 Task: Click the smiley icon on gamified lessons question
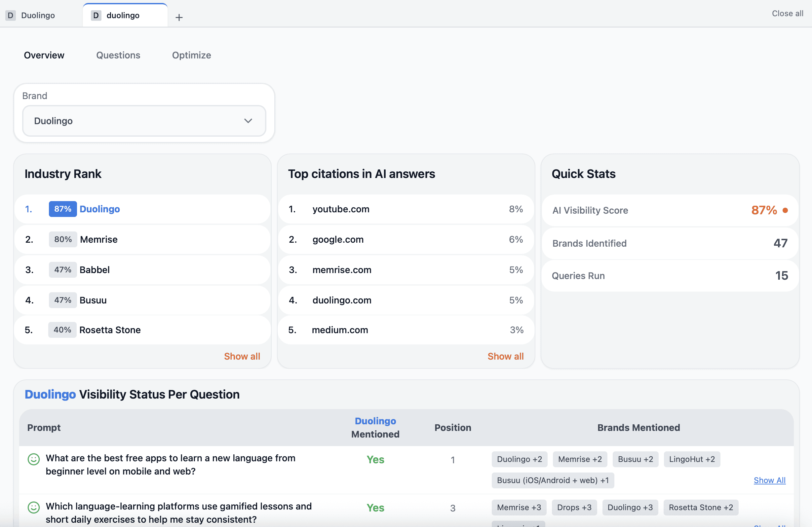[x=33, y=507]
